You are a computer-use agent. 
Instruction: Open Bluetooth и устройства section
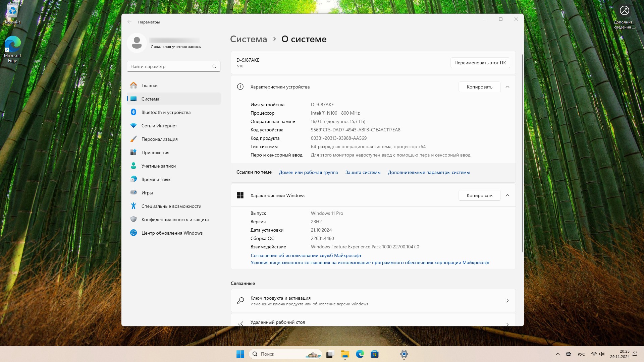(166, 112)
